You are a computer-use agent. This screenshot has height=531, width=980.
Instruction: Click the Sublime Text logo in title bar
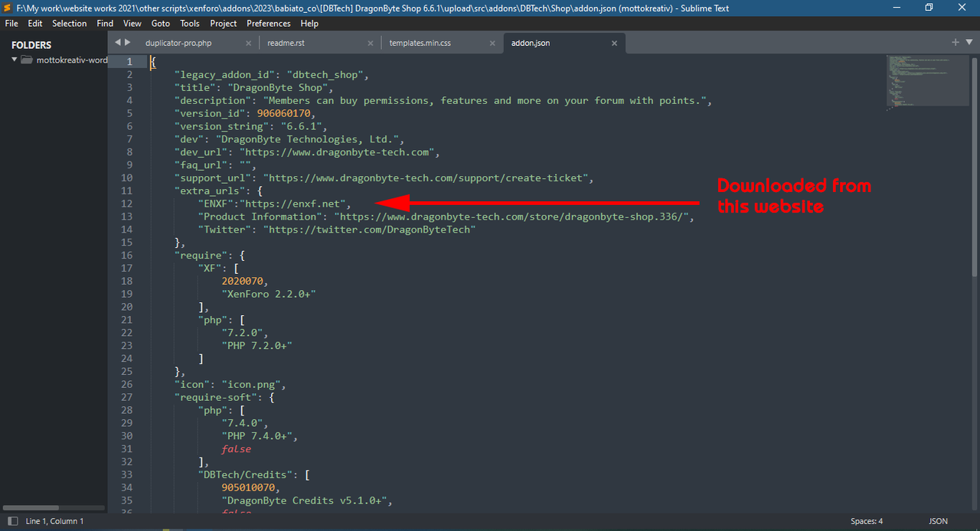click(7, 8)
